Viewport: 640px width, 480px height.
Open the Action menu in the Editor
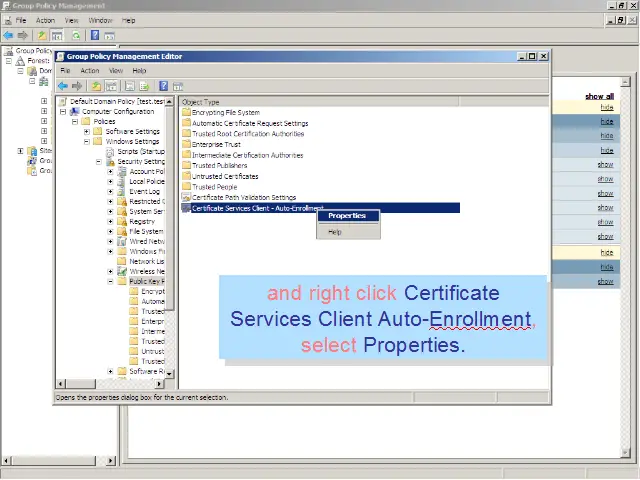[x=90, y=71]
